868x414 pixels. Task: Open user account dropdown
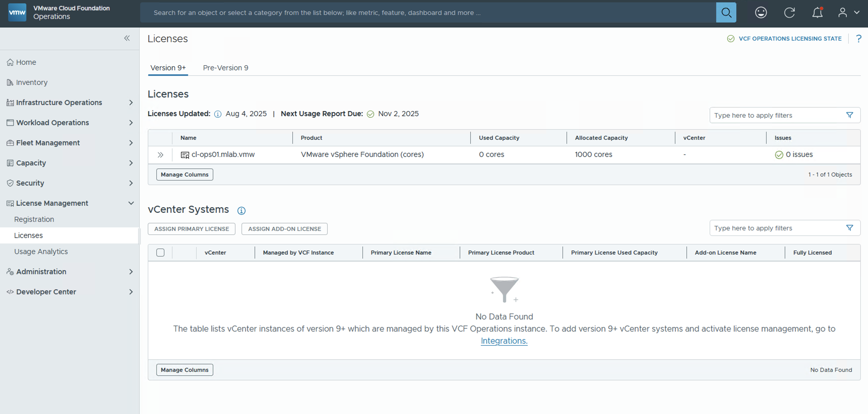pyautogui.click(x=848, y=12)
